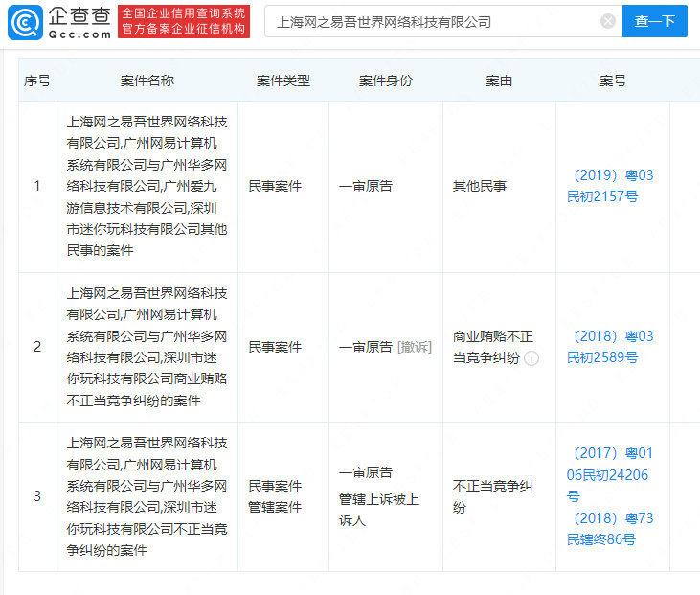700x595 pixels.
Task: Click 民事案件 in row 3
Action: tap(275, 486)
